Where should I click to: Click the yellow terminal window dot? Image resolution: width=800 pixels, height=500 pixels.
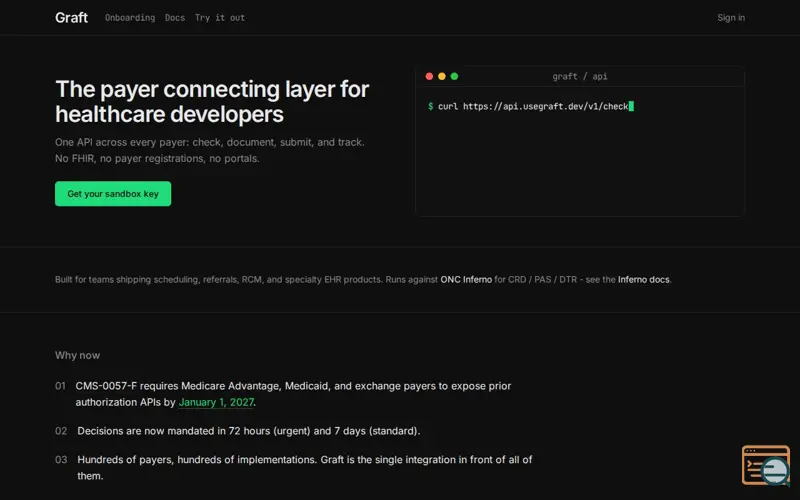tap(442, 77)
